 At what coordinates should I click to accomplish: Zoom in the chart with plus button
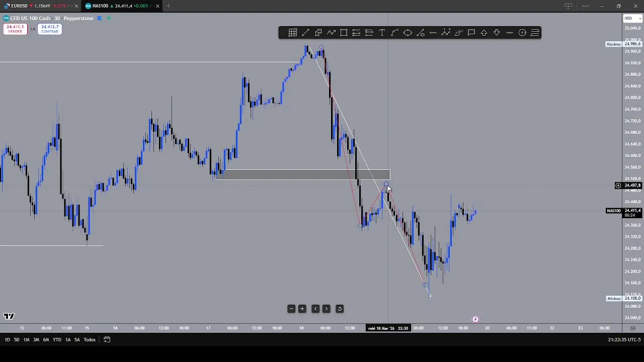[x=302, y=309]
